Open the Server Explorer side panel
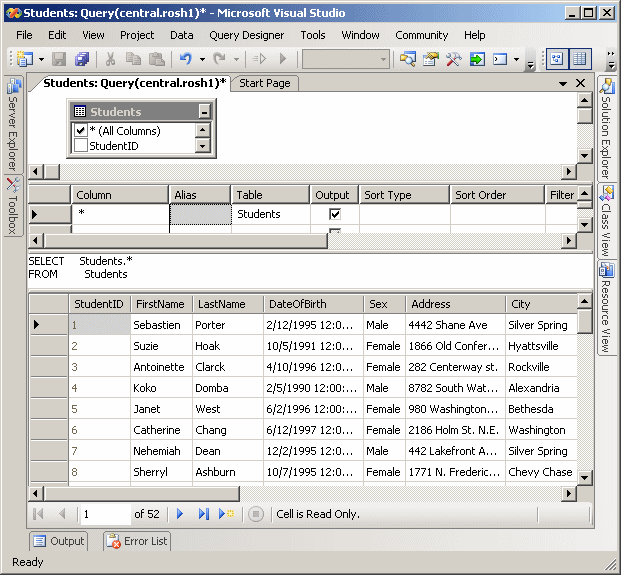621x575 pixels. point(13,124)
